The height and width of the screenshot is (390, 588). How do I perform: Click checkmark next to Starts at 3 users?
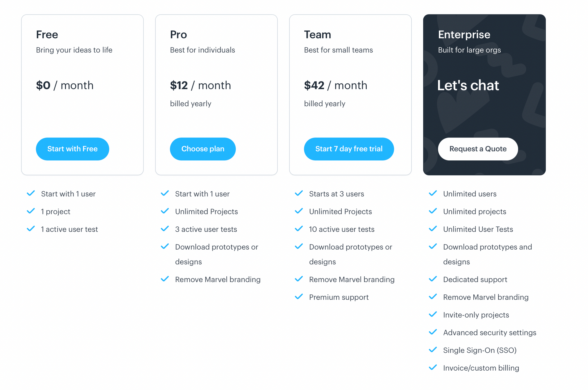pos(299,193)
